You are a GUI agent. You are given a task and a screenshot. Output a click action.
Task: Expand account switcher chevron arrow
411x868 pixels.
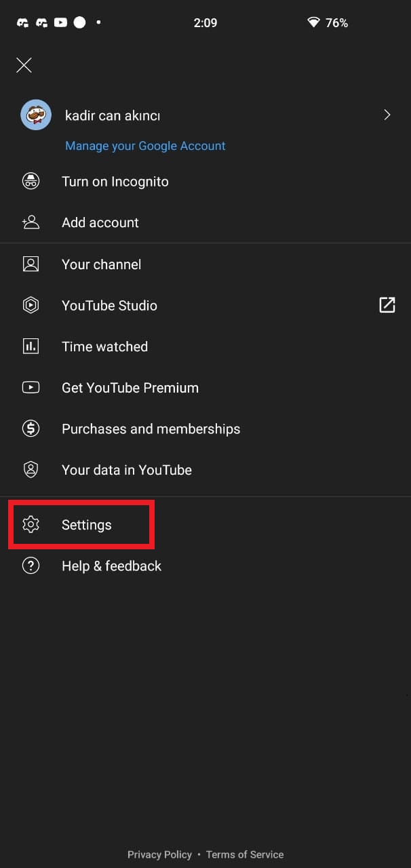(387, 115)
